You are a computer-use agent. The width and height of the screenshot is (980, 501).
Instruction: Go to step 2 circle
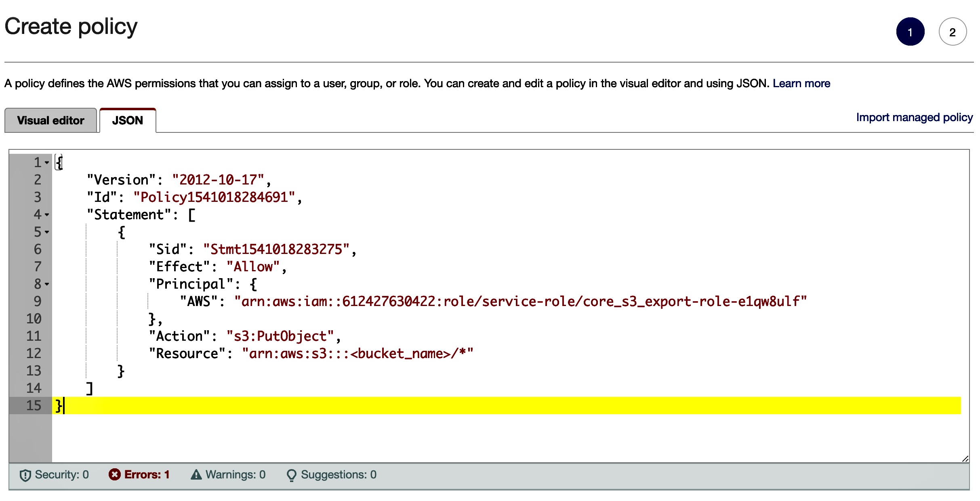click(x=952, y=32)
